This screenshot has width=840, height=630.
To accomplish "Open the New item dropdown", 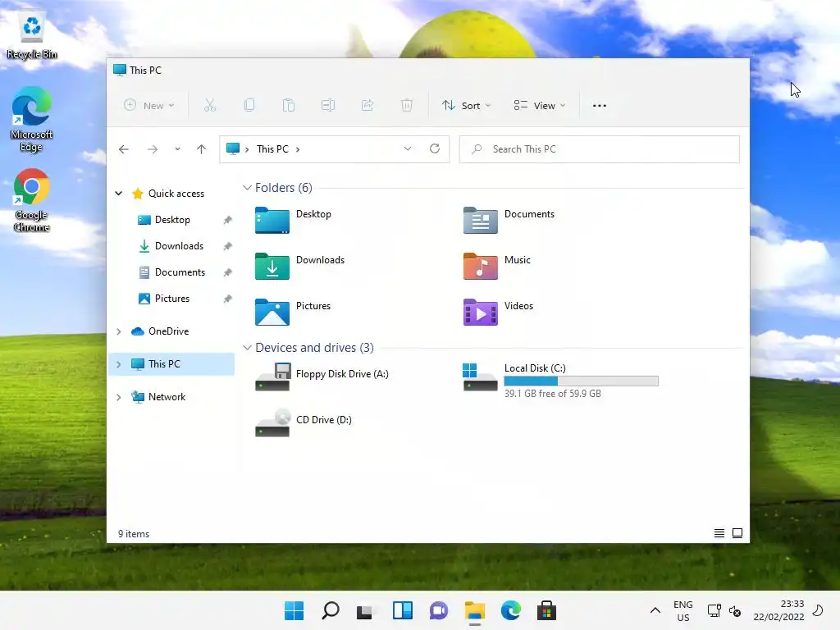I will [149, 106].
